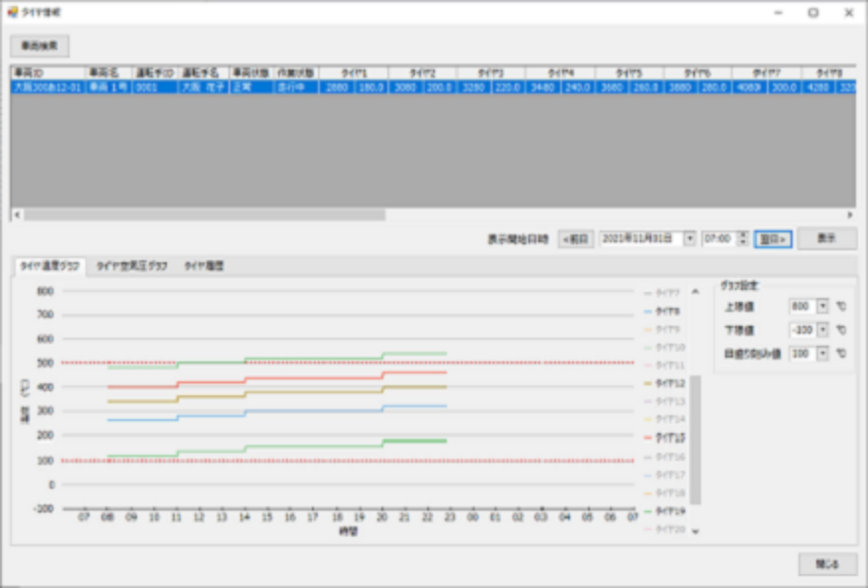The image size is (868, 588).
Task: Click the 作業状態 column header
Action: point(296,73)
